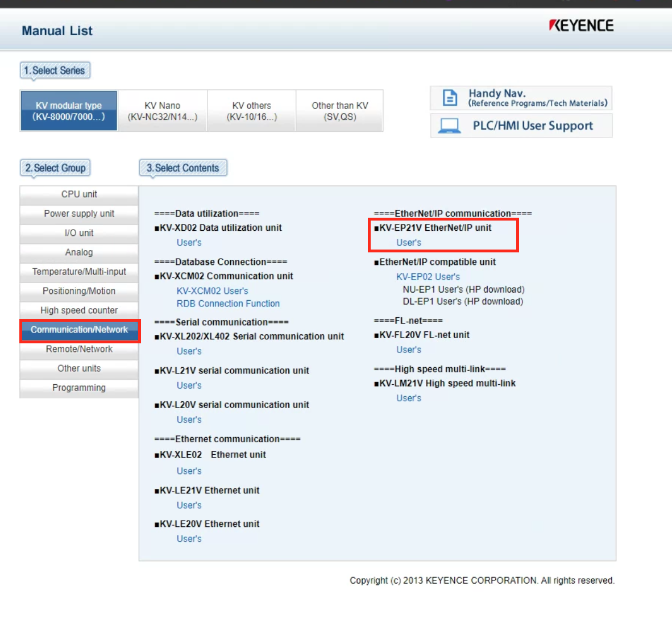Viewport: 672px width, 623px height.
Task: Click the NU-EP1 User's (HP download) text
Action: tap(463, 290)
